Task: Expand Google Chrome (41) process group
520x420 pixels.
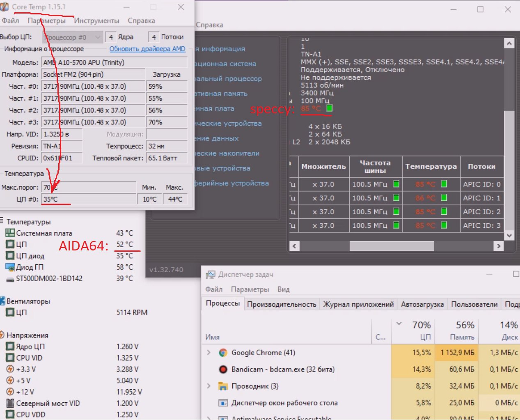Action: tap(208, 353)
